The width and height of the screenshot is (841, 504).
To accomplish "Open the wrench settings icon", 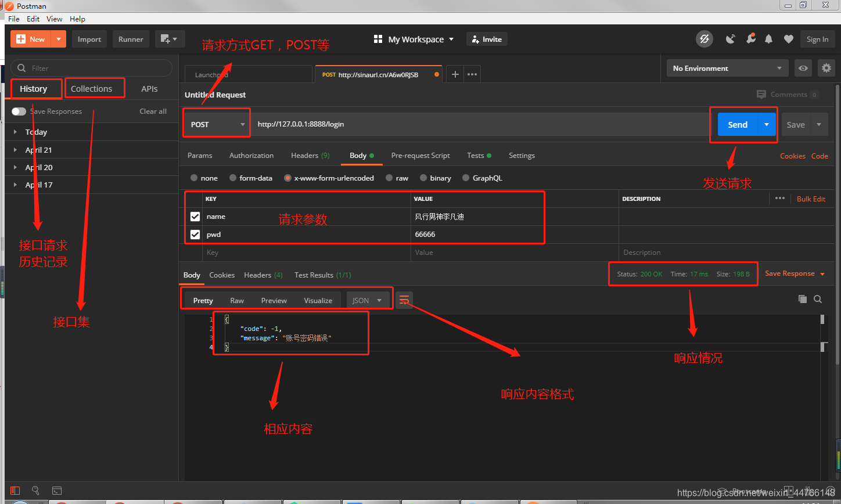I will 750,39.
